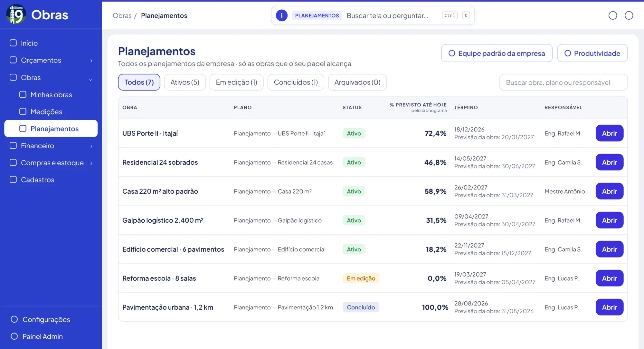Click the TÉRMINO column header
This screenshot has height=349, width=644.
[466, 107]
